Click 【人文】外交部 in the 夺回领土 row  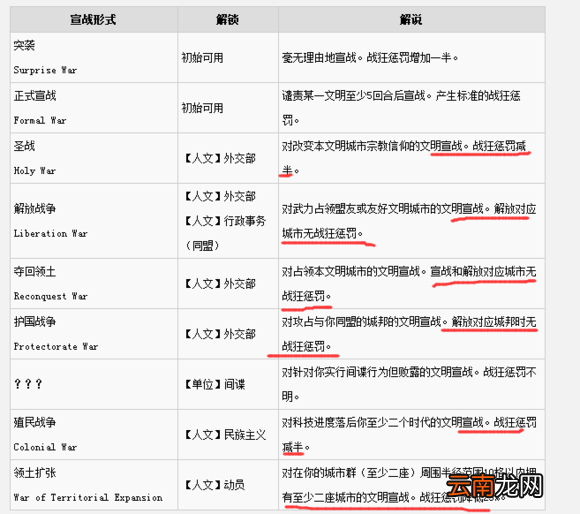click(x=220, y=284)
